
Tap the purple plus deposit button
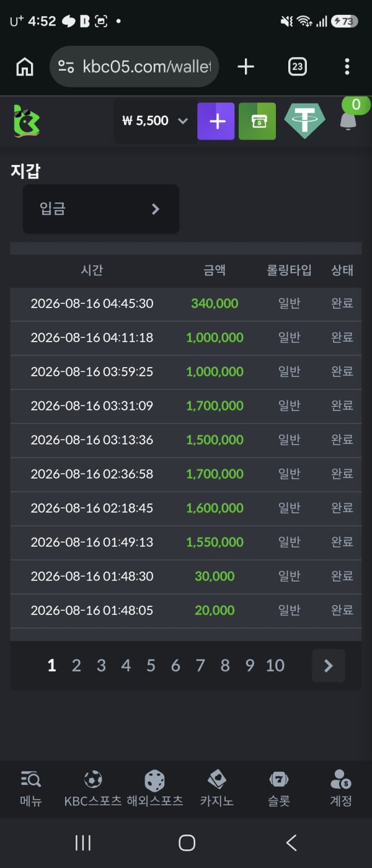tap(216, 121)
